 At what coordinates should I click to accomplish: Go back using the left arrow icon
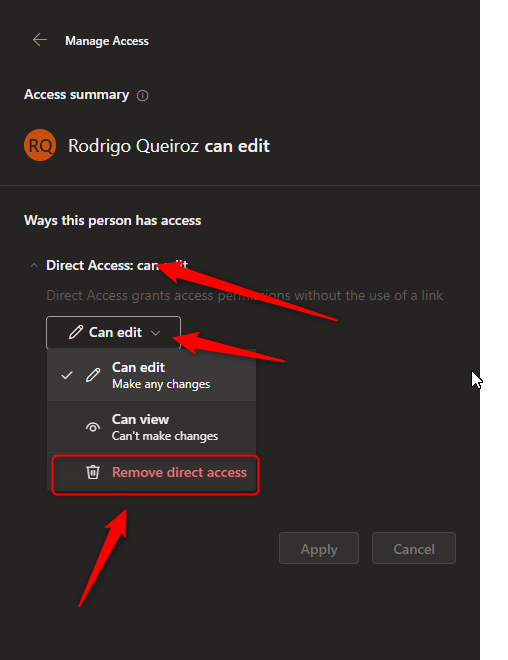coord(40,40)
